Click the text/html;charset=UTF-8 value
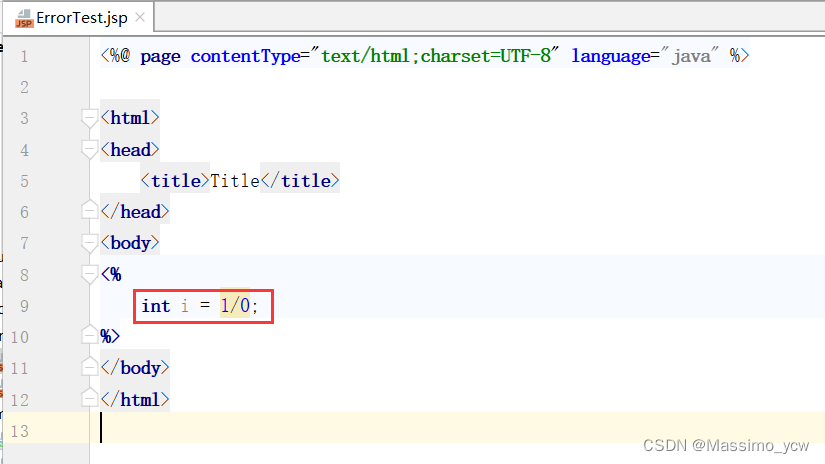Image resolution: width=825 pixels, height=464 pixels. coord(436,55)
